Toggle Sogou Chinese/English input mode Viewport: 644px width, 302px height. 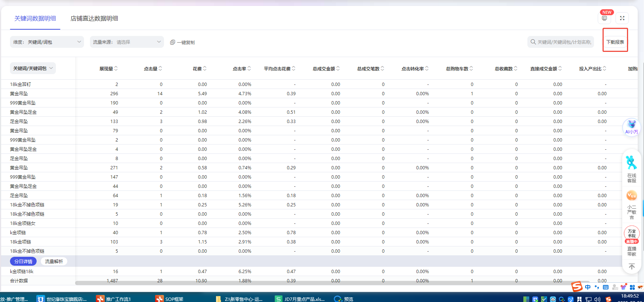pos(588,287)
